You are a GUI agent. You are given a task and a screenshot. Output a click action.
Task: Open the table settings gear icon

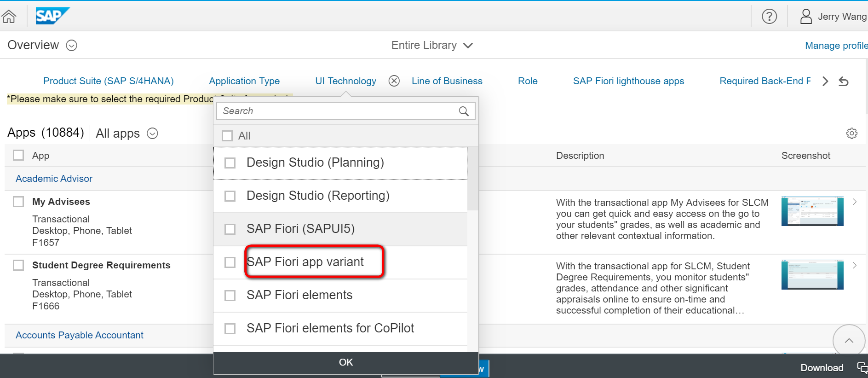pyautogui.click(x=851, y=134)
